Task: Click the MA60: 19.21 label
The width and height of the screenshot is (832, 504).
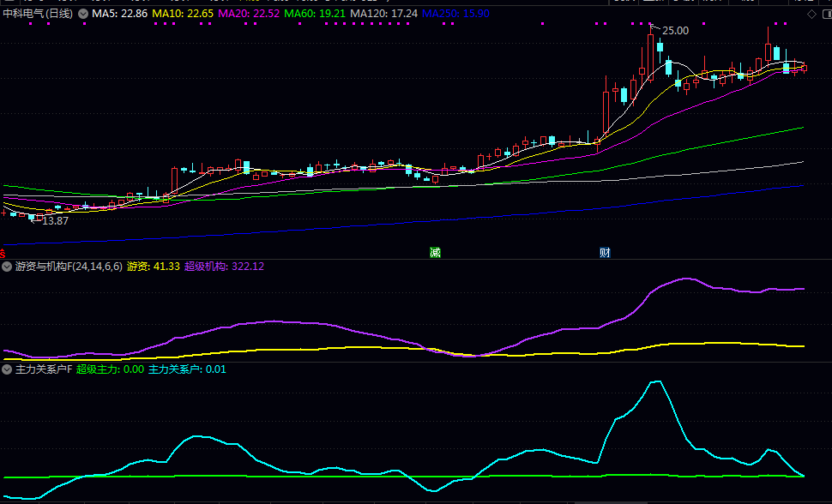Action: pyautogui.click(x=315, y=14)
